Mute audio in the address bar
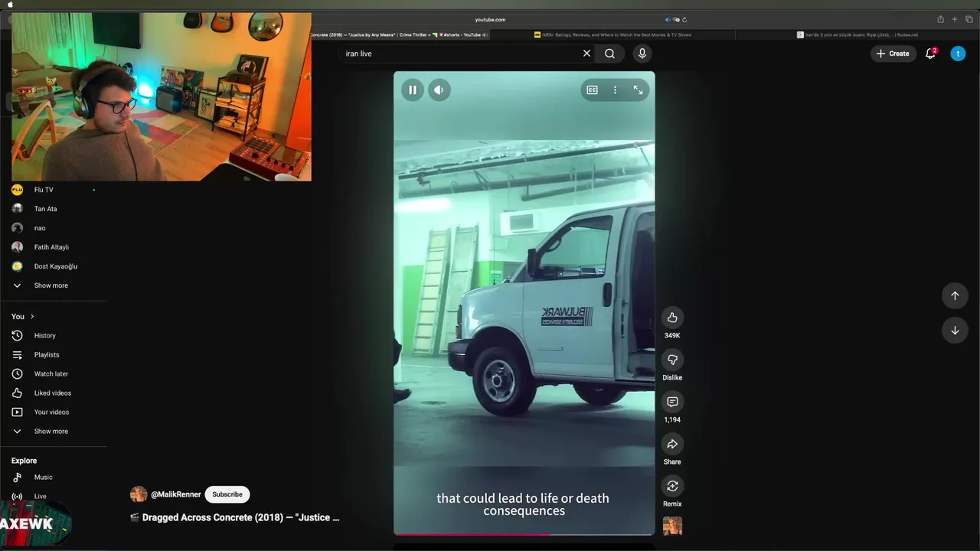980x551 pixels. point(668,20)
